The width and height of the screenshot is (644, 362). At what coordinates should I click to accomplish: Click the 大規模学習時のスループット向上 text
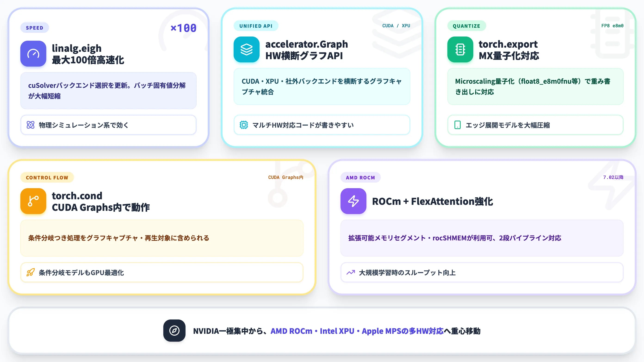[x=407, y=273]
